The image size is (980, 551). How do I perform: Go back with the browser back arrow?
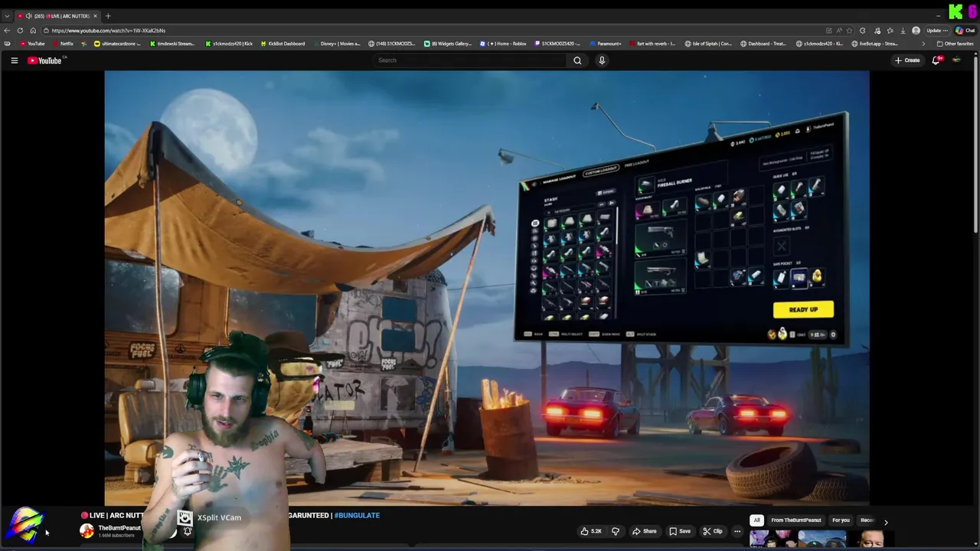[x=7, y=31]
